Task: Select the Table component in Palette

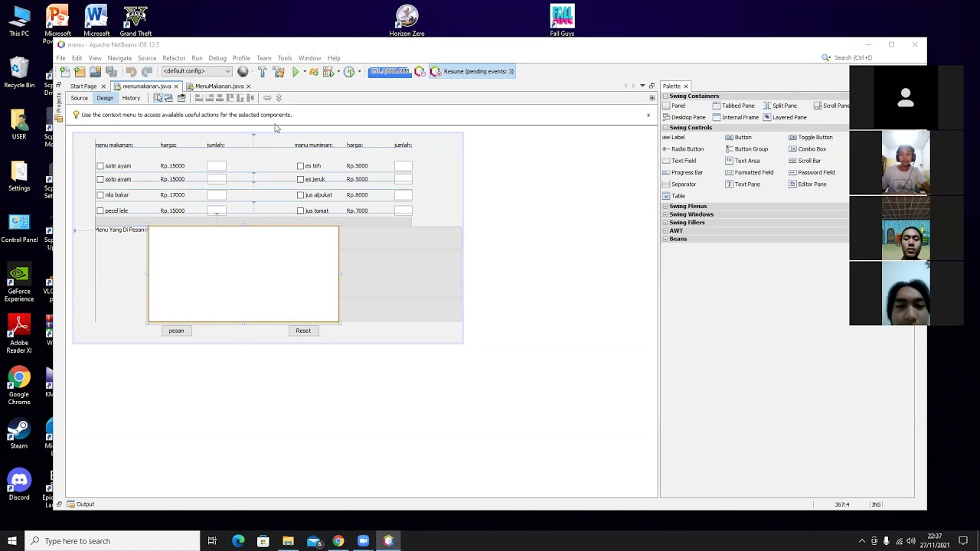Action: click(674, 196)
